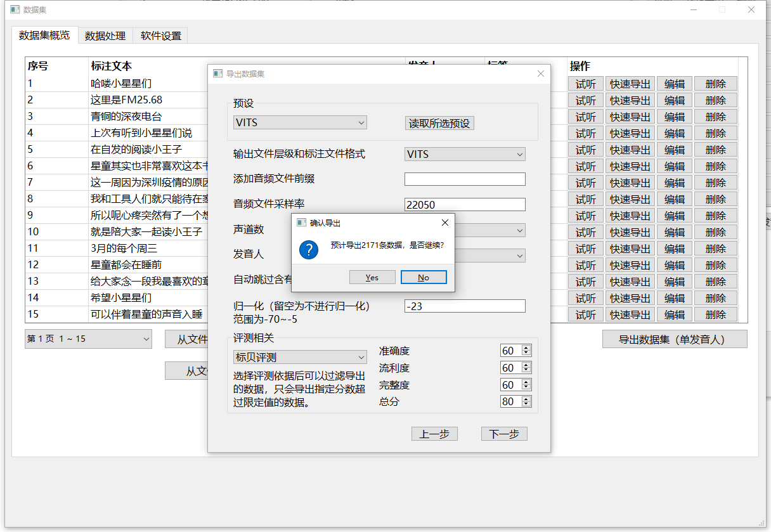Decrease the 流利度 spinner value
The height and width of the screenshot is (532, 771).
click(x=526, y=370)
